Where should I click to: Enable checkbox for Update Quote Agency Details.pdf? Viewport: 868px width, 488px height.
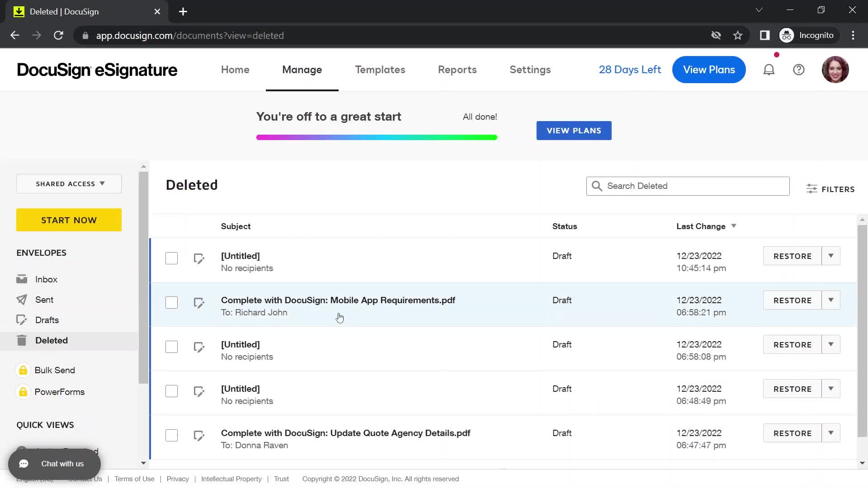pyautogui.click(x=172, y=436)
